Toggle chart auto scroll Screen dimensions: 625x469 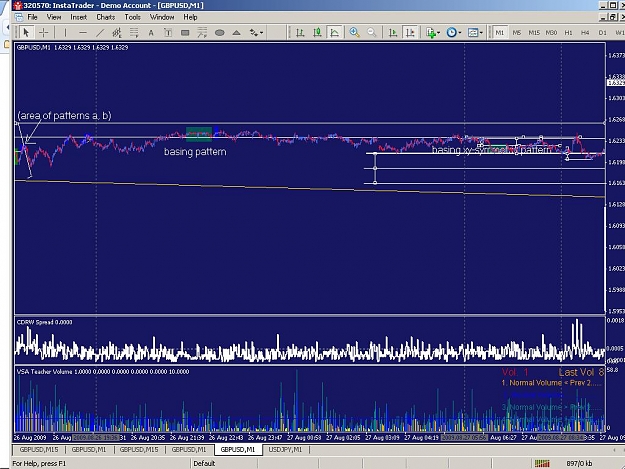pyautogui.click(x=393, y=33)
